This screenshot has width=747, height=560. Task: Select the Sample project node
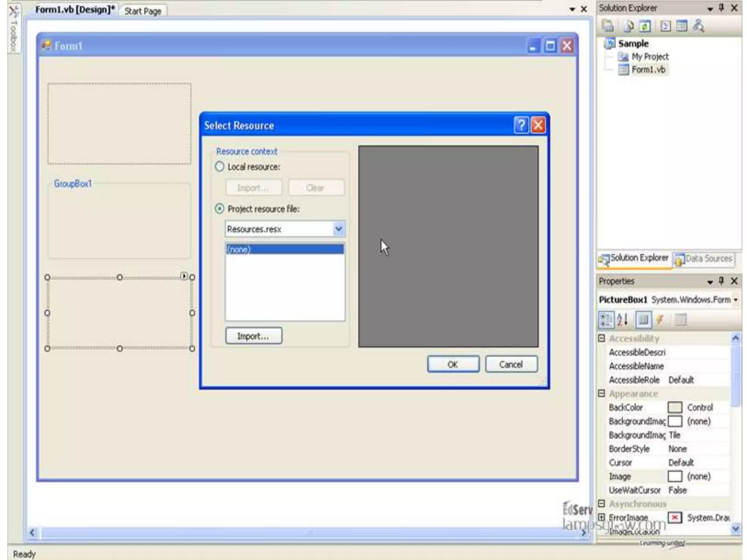click(x=633, y=43)
